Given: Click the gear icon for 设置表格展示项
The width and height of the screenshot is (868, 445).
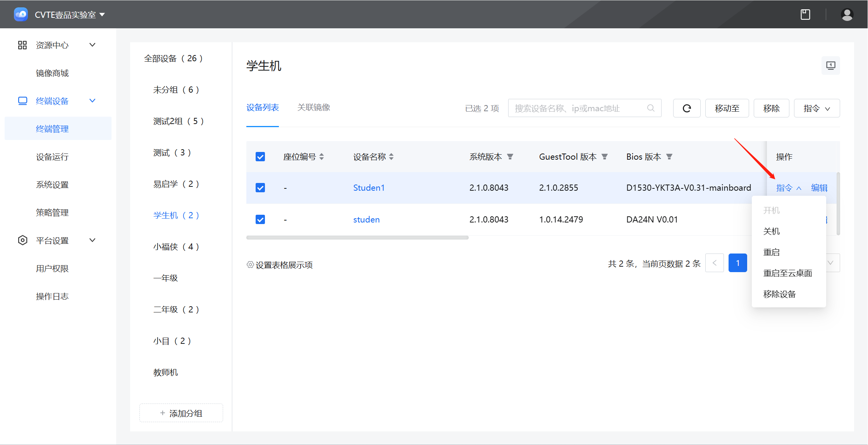Looking at the screenshot, I should [250, 265].
